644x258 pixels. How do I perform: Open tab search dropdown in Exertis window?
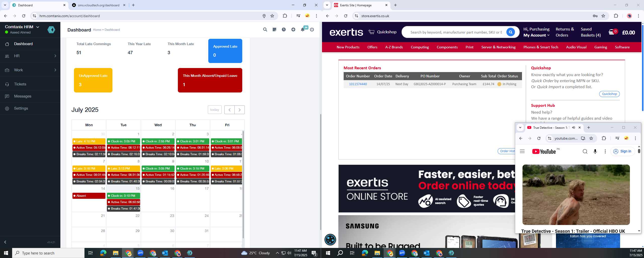tap(327, 5)
